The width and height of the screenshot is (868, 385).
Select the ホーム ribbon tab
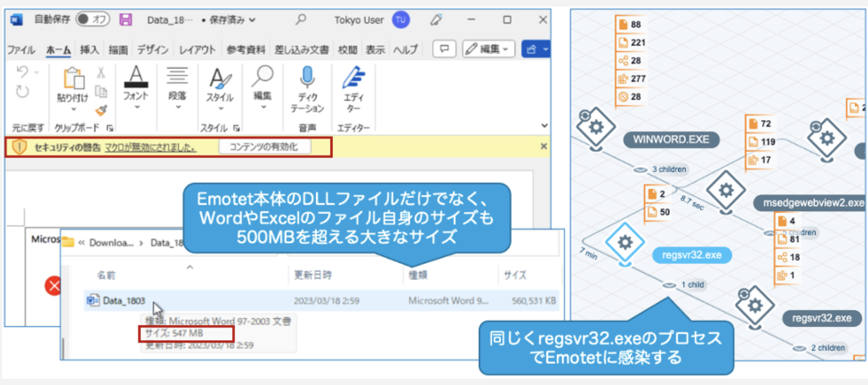pos(58,49)
